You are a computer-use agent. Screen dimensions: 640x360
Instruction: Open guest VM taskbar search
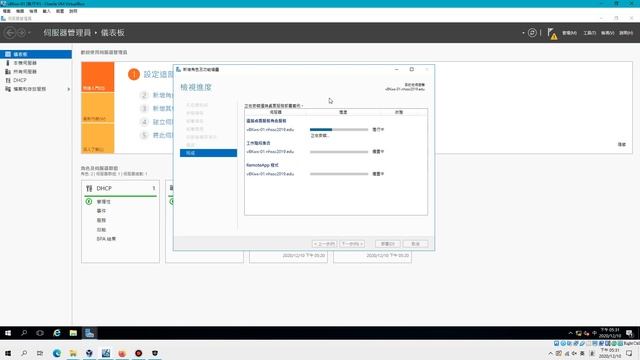tap(24, 333)
